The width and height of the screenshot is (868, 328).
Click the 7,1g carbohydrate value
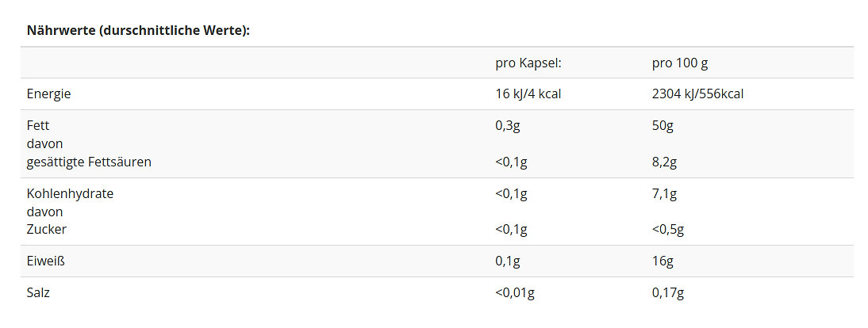tap(664, 193)
